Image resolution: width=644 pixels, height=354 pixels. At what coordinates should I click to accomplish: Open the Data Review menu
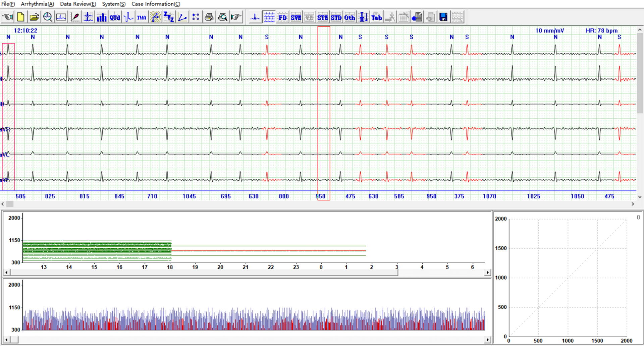pos(78,4)
